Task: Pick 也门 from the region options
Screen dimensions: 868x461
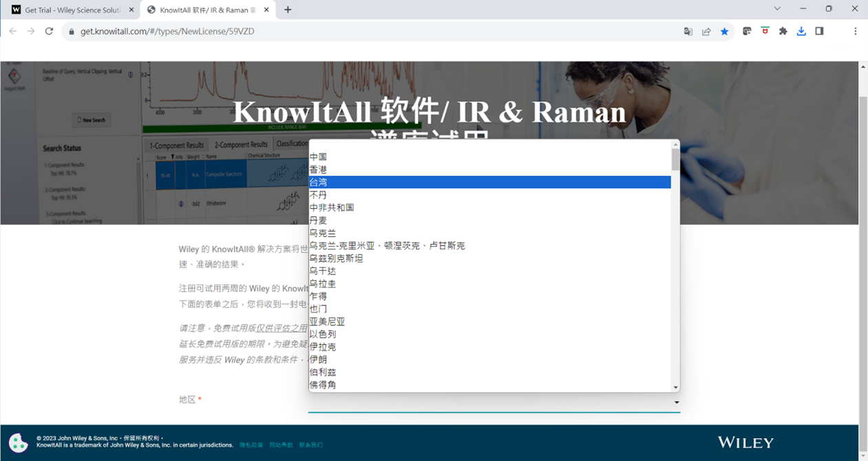Action: click(490, 309)
